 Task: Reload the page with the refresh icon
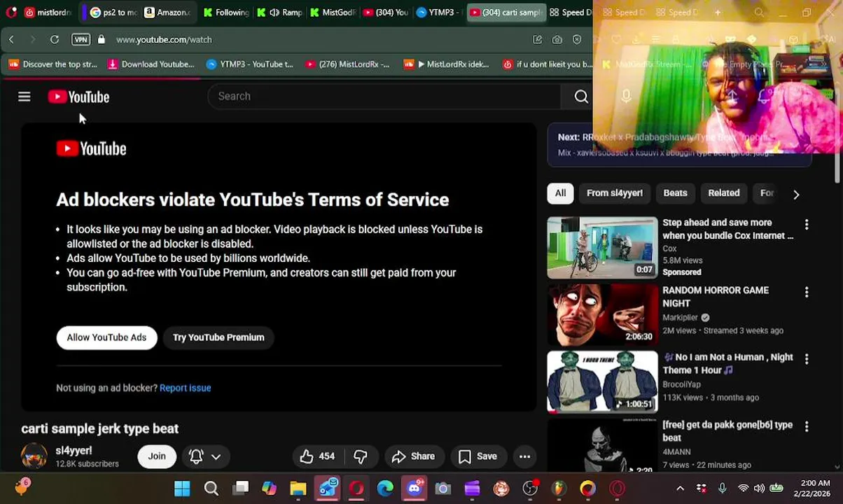tap(54, 40)
